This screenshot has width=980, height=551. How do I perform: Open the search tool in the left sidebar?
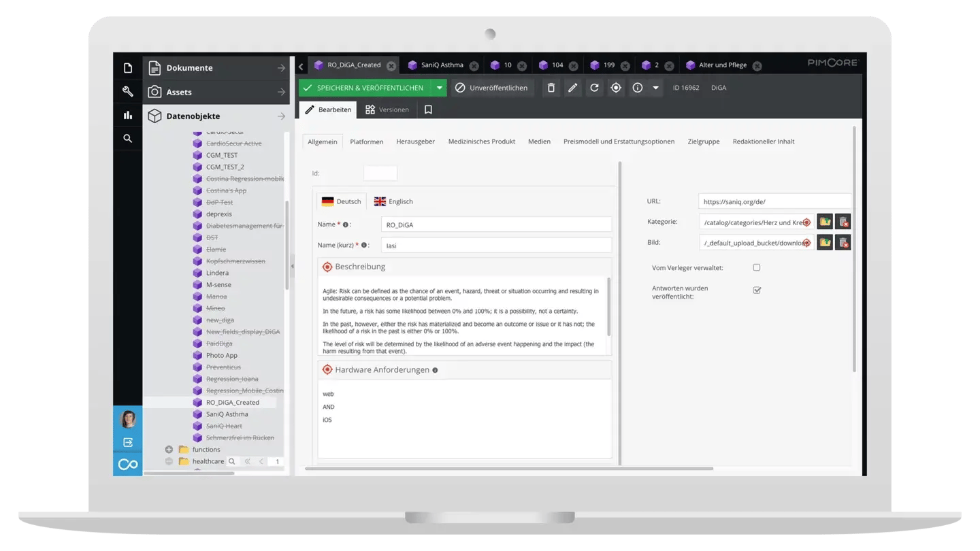[x=127, y=138]
